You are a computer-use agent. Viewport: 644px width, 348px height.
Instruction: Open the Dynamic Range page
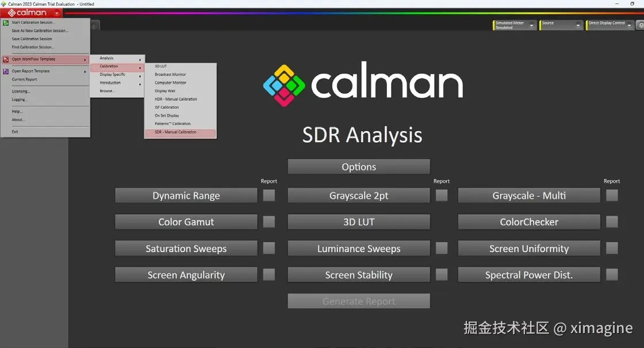186,195
